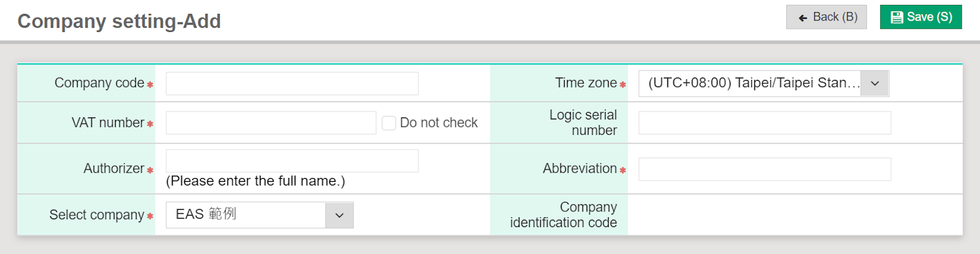
Task: Focus the Company code input field
Action: (292, 83)
